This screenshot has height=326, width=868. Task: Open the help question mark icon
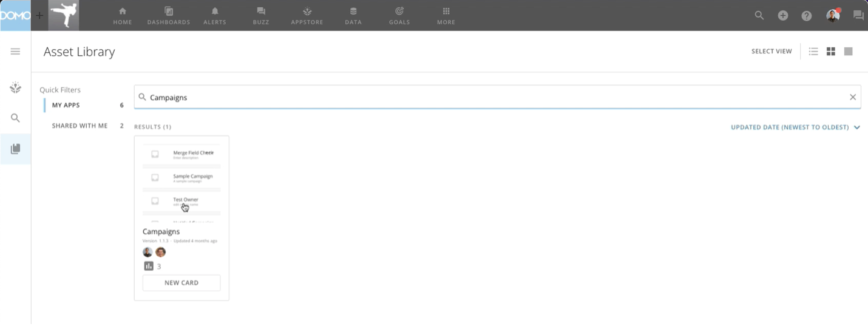(x=807, y=16)
